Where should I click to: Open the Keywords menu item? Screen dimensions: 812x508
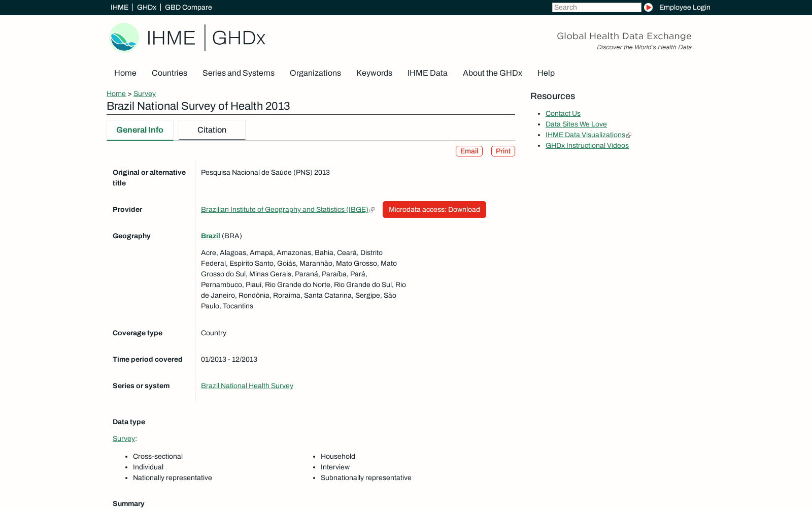[374, 73]
